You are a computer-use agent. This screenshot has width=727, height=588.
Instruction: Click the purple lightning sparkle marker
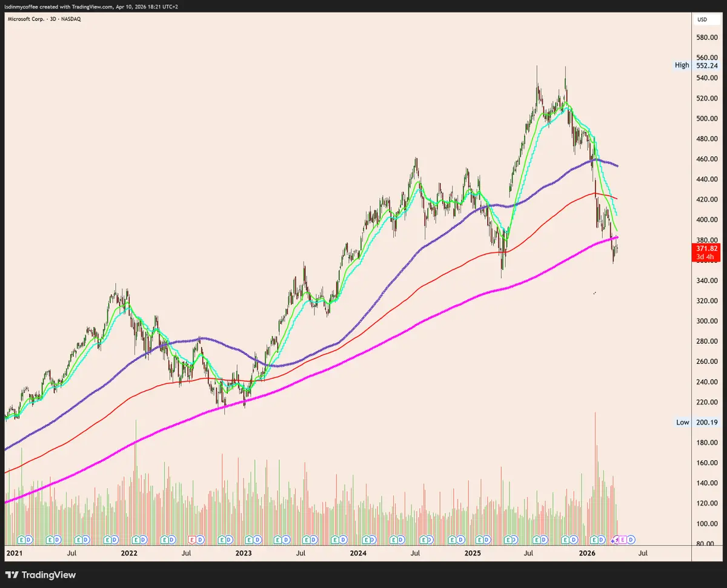pyautogui.click(x=614, y=540)
